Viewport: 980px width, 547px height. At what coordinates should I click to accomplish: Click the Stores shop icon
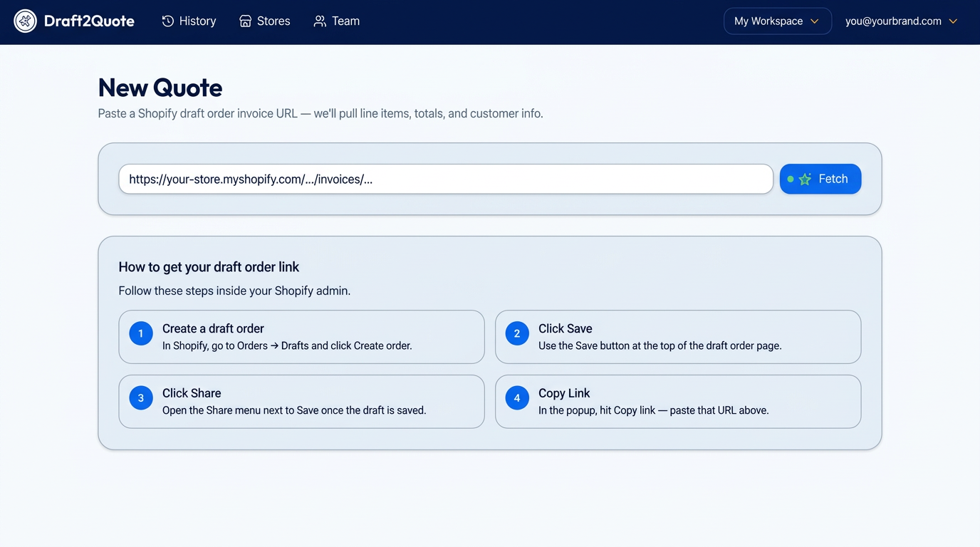(245, 21)
